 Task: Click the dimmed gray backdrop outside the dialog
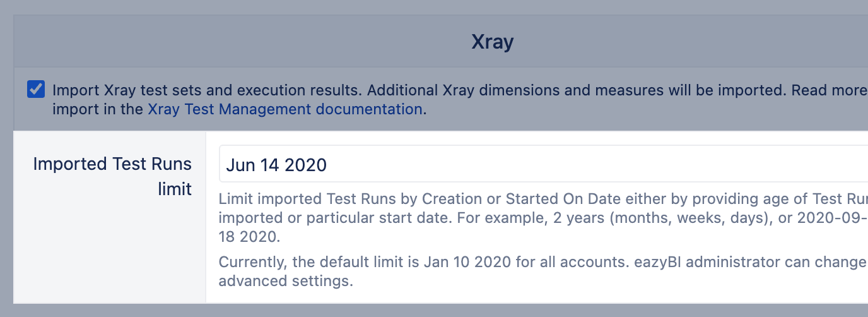(x=6, y=158)
